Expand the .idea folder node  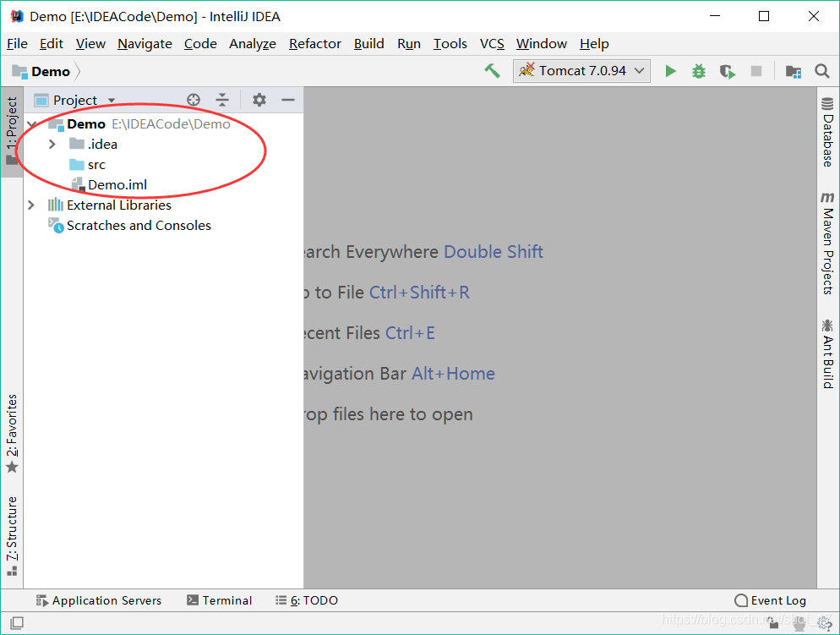(x=52, y=144)
